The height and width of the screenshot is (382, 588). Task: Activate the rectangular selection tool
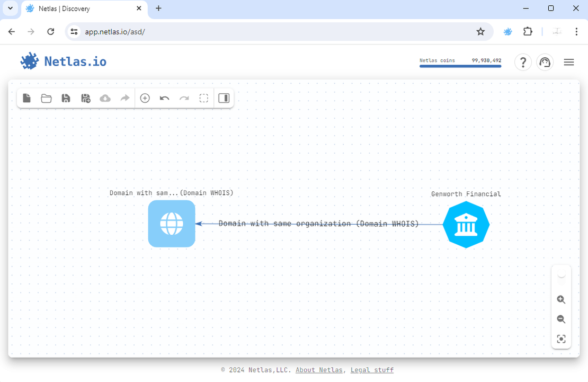203,98
